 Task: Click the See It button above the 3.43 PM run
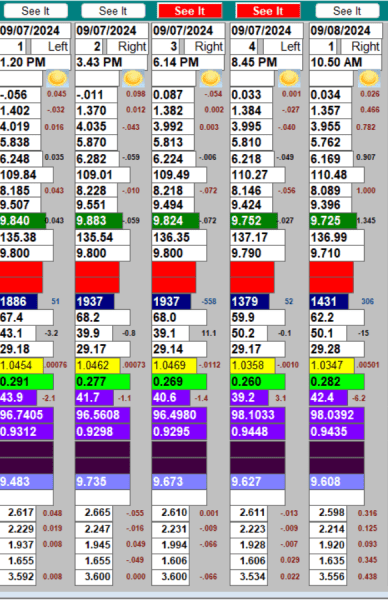pos(113,11)
